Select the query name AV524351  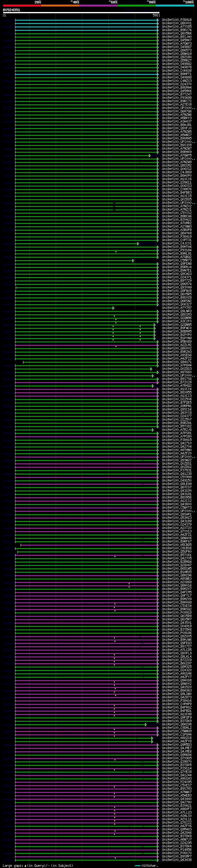[11, 10]
